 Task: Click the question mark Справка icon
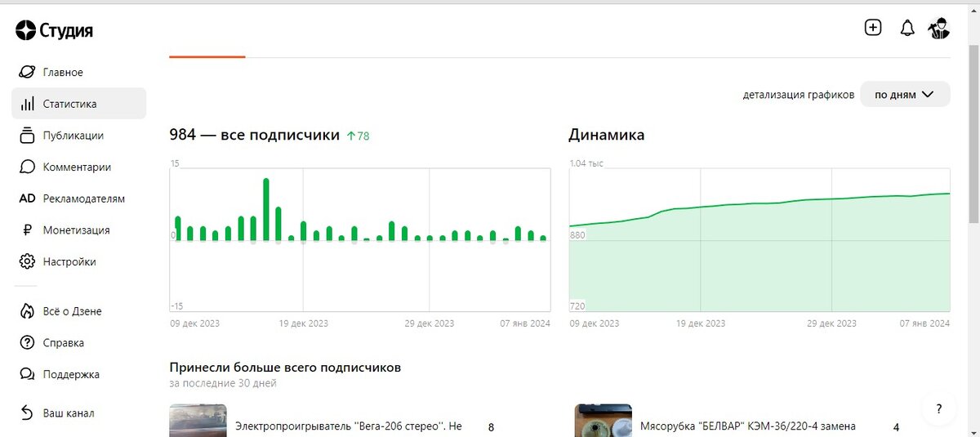(27, 343)
